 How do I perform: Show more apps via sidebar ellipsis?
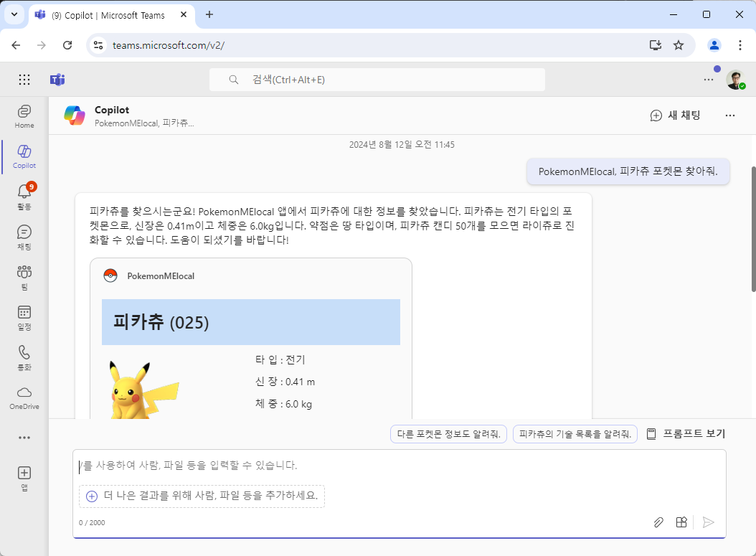[x=24, y=438]
